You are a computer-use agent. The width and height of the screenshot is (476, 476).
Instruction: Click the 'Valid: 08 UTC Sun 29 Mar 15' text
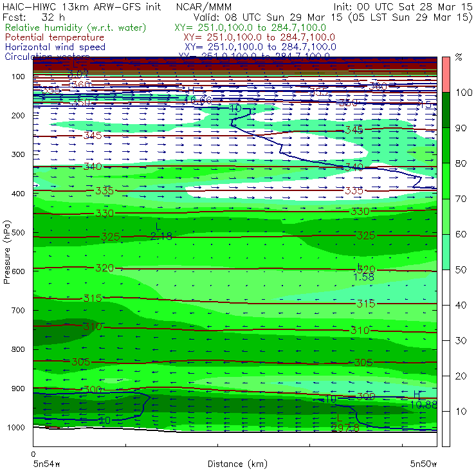pos(268,17)
